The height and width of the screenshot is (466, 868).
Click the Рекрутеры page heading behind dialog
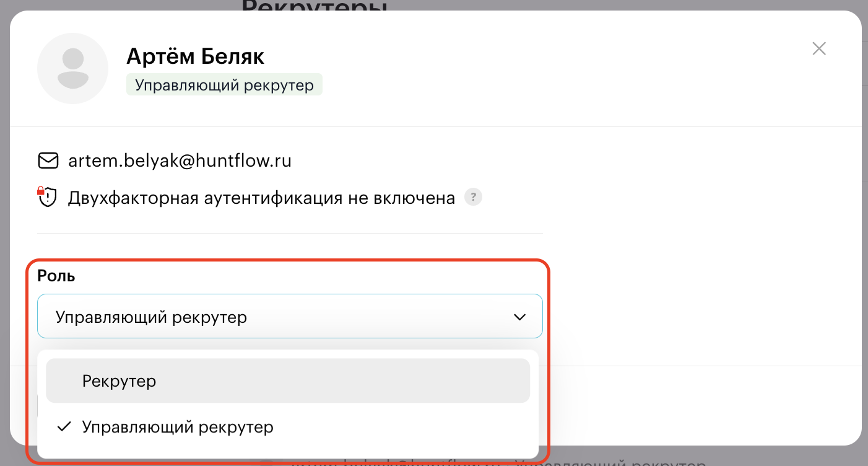pos(315,6)
